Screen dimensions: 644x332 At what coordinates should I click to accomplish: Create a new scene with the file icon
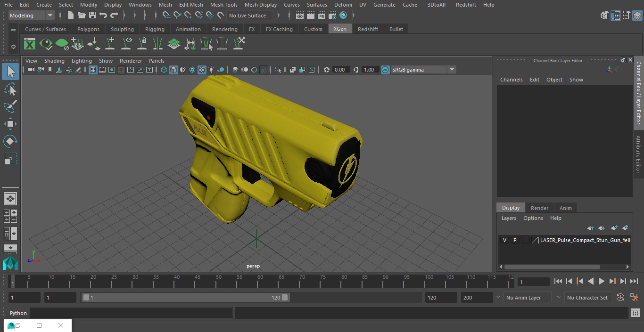click(70, 16)
